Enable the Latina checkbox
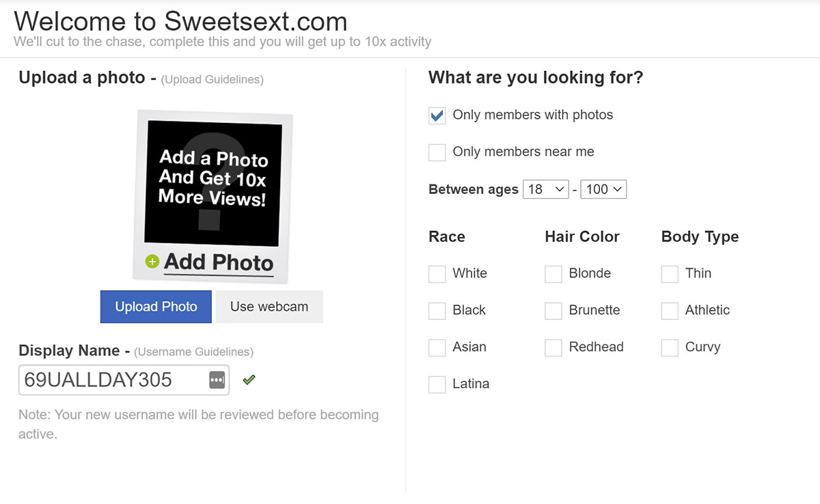820x504 pixels. click(437, 384)
